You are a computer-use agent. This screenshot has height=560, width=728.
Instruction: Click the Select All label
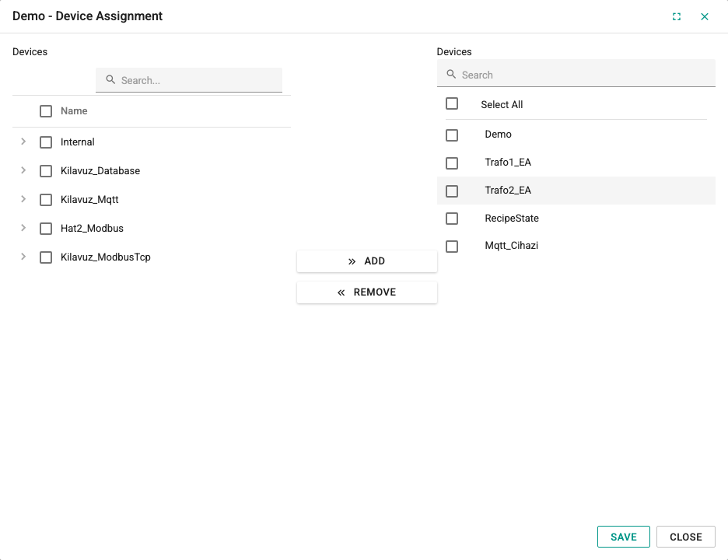502,104
